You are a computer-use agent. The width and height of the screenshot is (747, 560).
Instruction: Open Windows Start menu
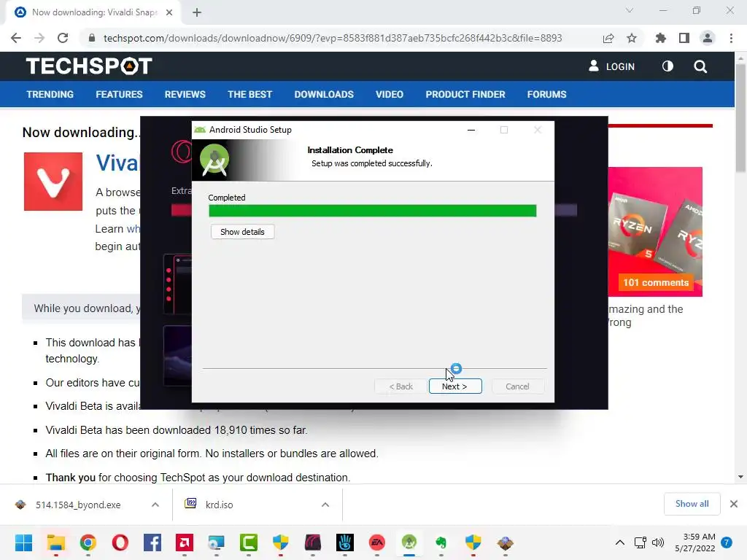point(23,542)
